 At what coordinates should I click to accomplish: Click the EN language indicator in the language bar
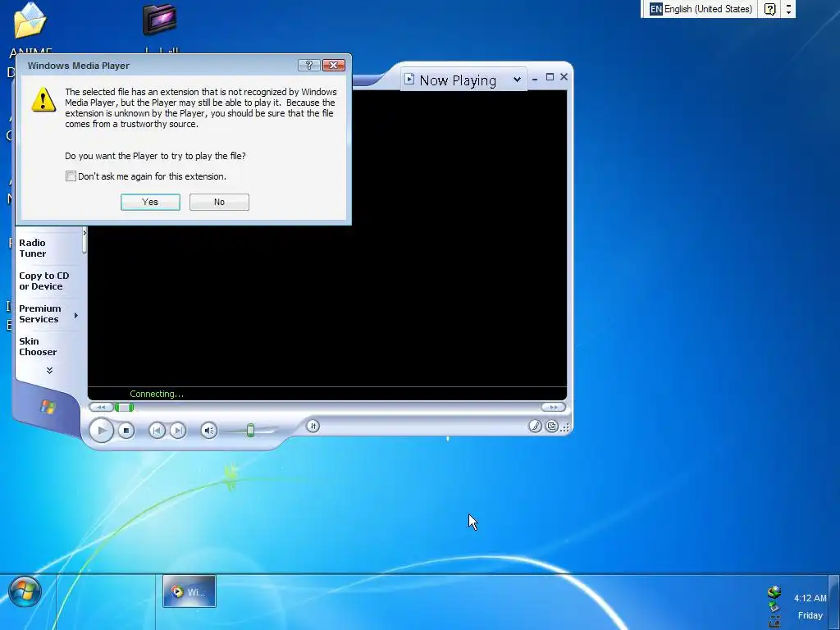655,9
